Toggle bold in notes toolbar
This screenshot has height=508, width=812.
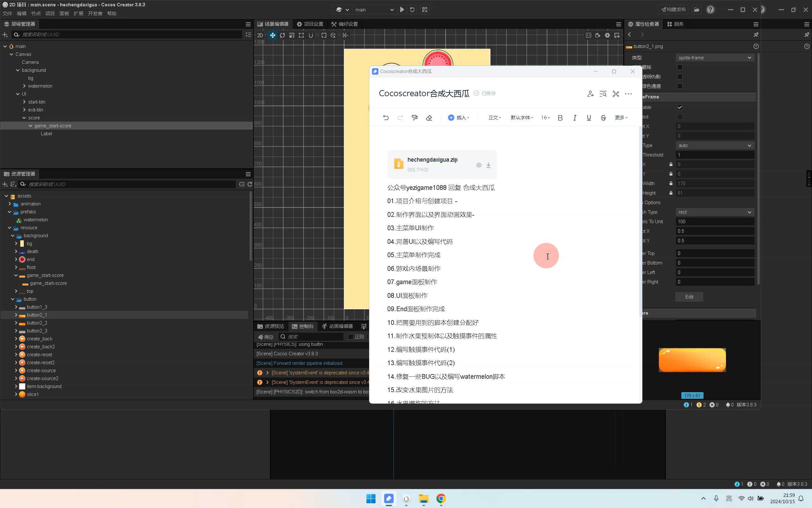coord(560,117)
